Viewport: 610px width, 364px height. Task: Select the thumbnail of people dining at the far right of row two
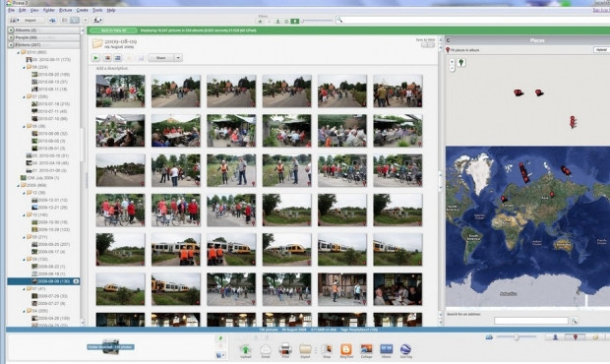[397, 131]
